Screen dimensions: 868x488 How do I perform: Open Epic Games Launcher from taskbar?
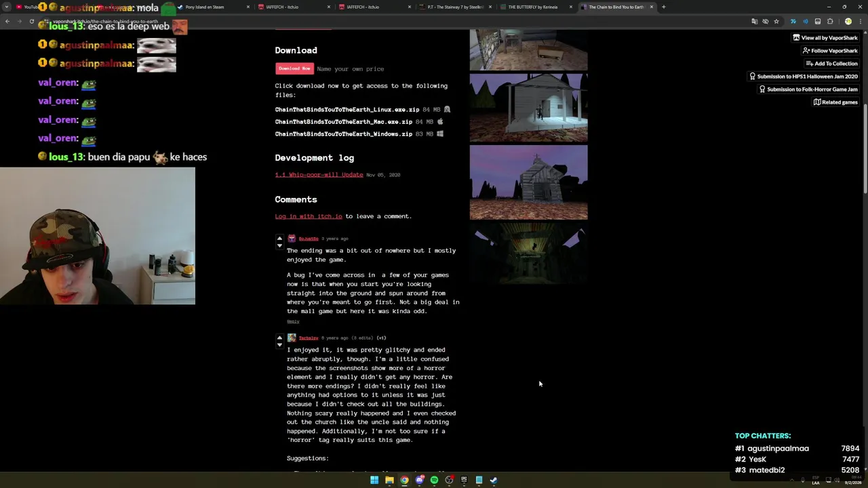click(464, 480)
